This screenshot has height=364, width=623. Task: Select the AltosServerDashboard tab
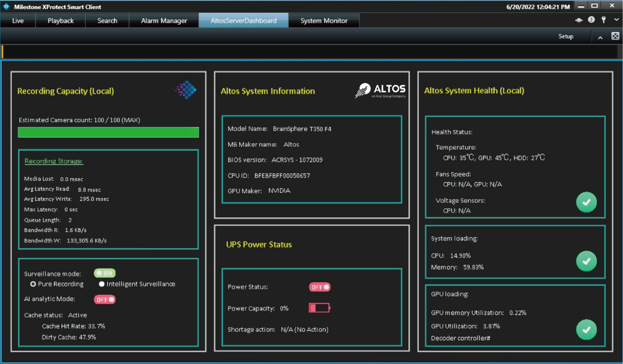tap(243, 20)
